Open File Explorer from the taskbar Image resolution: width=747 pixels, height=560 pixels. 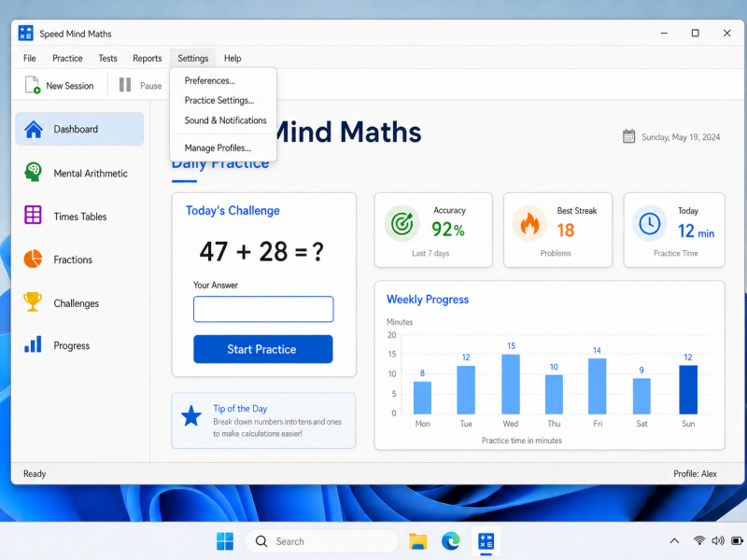pos(417,541)
